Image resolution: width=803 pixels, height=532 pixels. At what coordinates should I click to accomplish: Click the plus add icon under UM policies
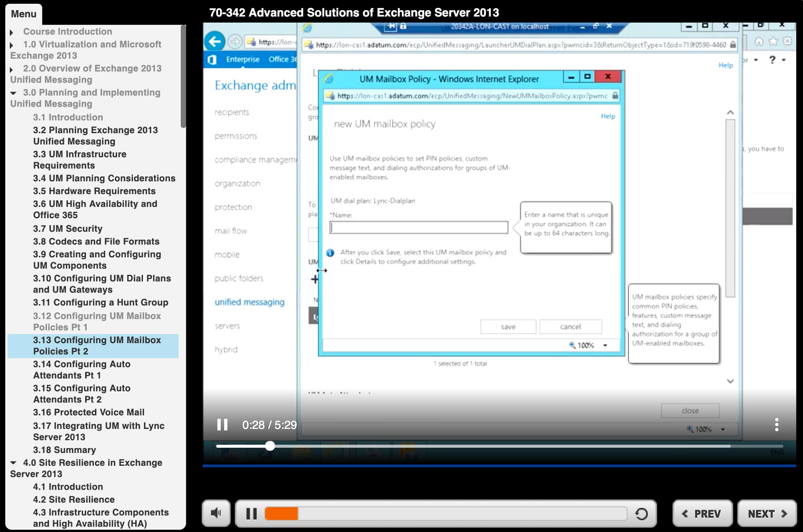tap(314, 279)
